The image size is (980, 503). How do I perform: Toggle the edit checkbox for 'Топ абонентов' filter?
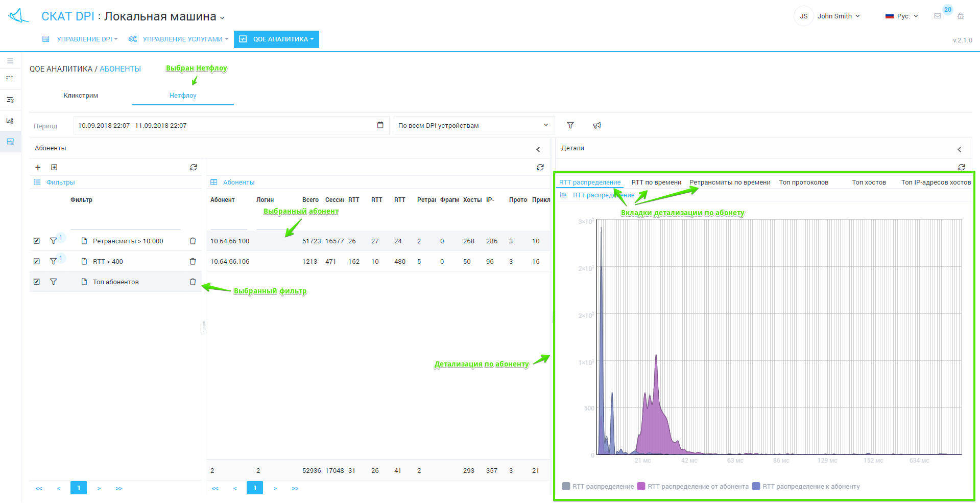pyautogui.click(x=37, y=282)
